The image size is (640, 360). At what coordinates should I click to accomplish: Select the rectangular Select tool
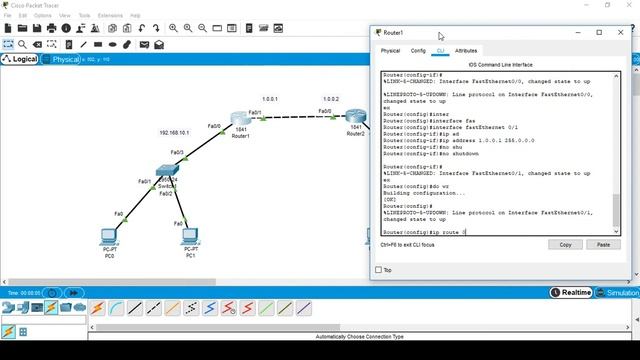click(8, 44)
